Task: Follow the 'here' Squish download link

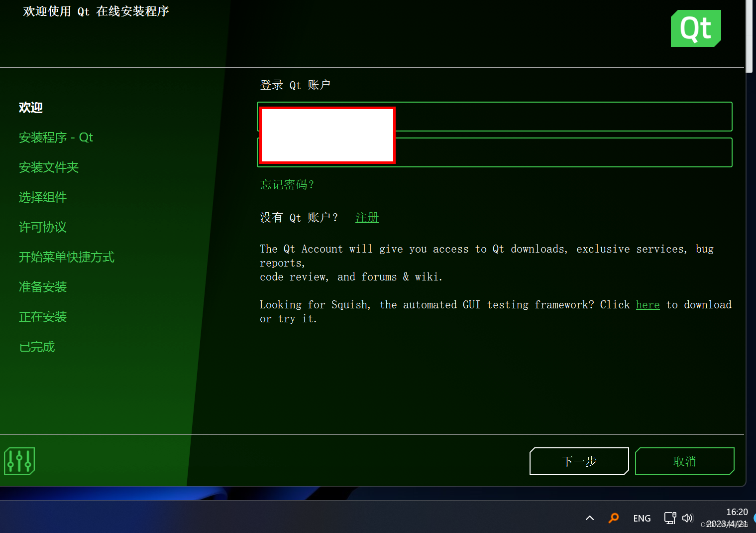Action: coord(648,305)
